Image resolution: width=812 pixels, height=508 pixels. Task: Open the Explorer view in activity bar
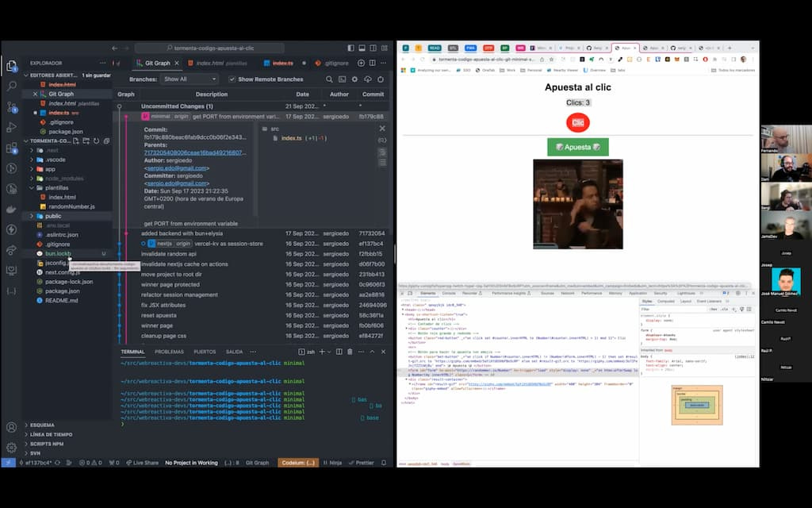[11, 66]
